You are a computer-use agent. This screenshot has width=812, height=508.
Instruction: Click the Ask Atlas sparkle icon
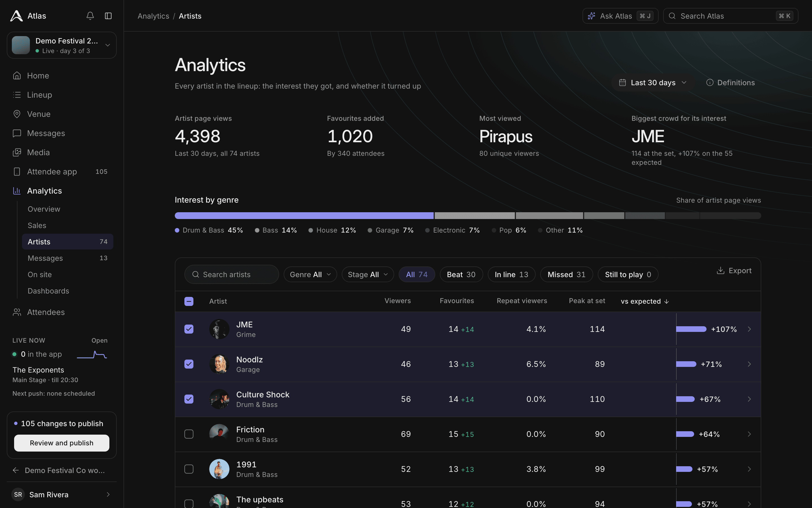(592, 16)
